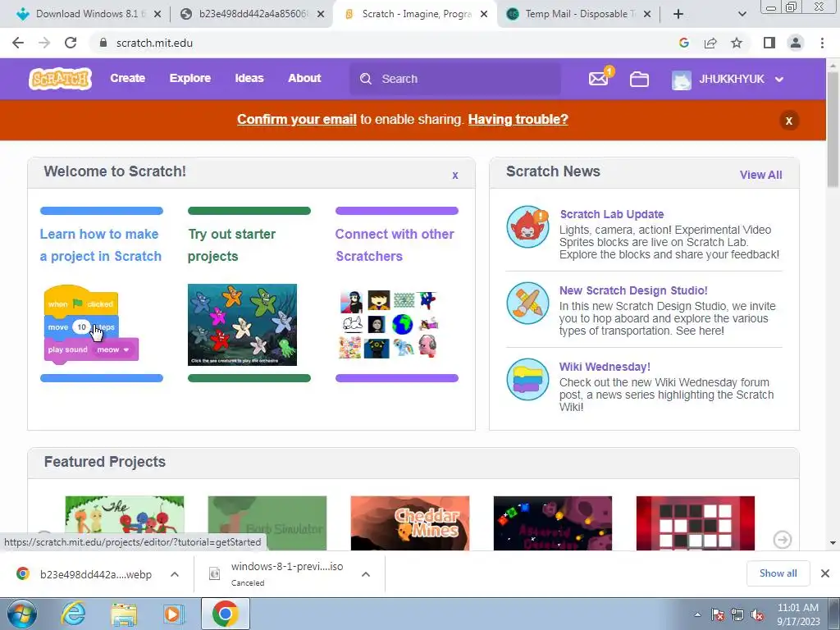
Task: Open Windows Explorer from taskbar
Action: coord(124,614)
